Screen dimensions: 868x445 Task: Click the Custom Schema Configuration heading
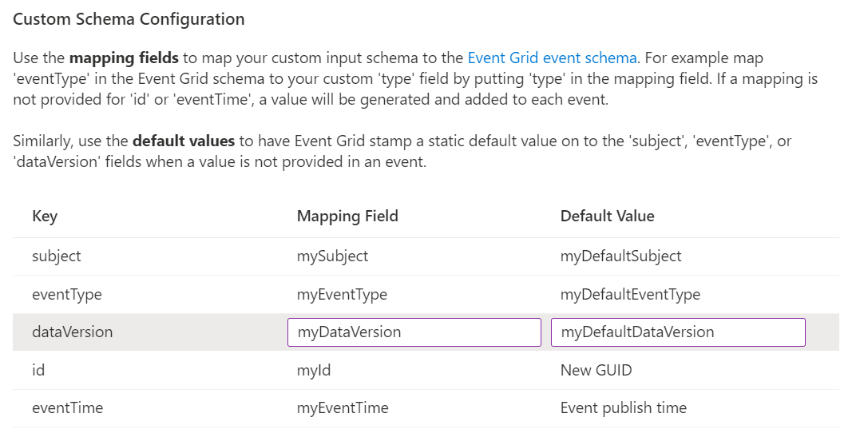[x=129, y=19]
